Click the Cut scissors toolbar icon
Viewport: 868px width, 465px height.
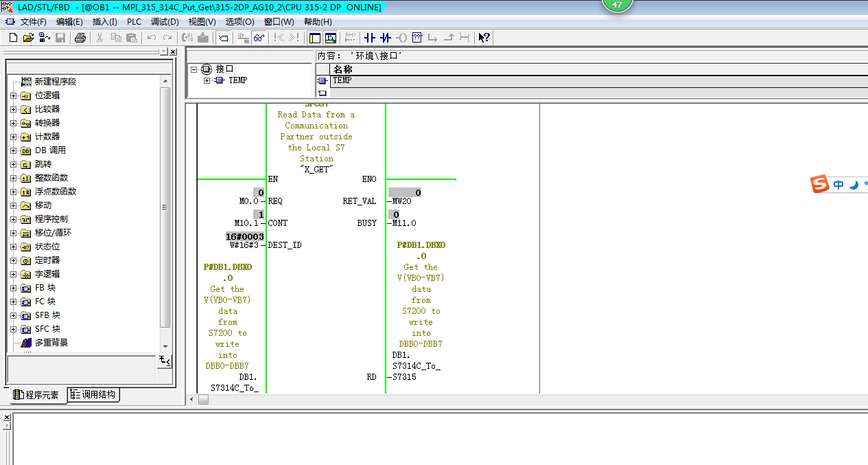pyautogui.click(x=99, y=38)
